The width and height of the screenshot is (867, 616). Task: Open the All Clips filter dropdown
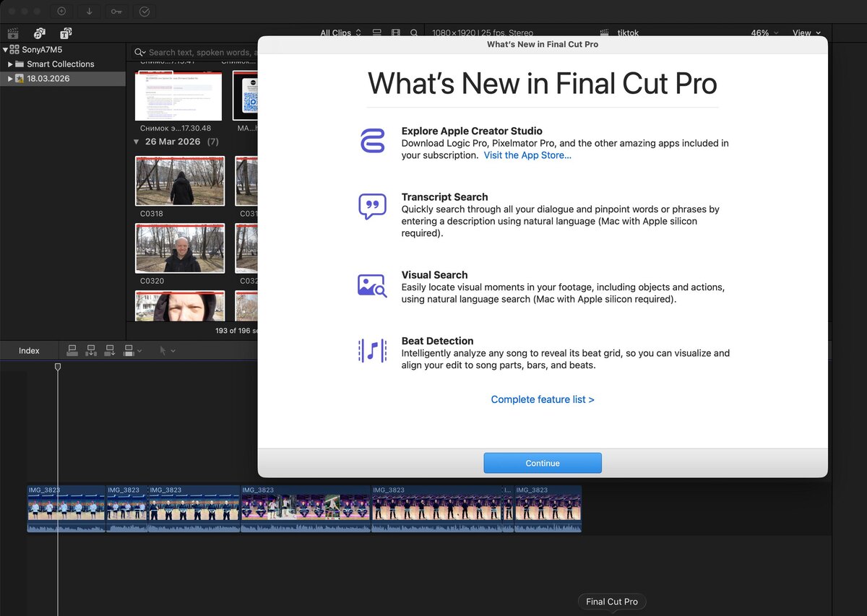(341, 33)
